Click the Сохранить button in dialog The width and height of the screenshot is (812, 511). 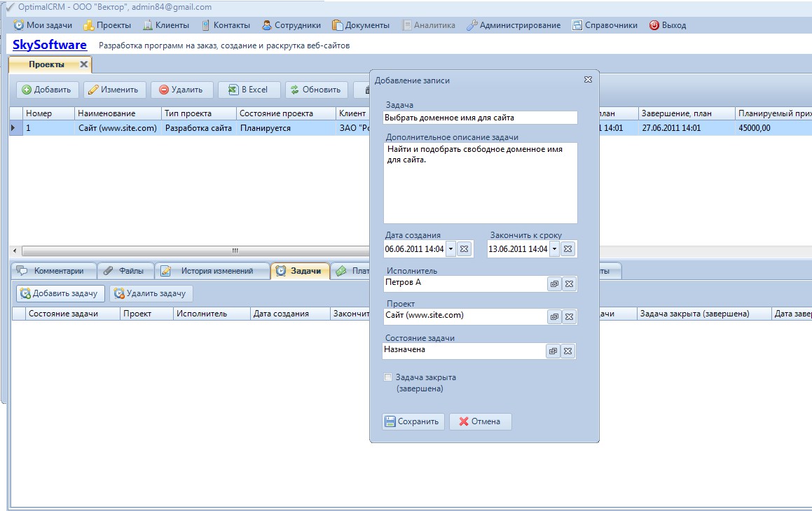[x=413, y=421]
